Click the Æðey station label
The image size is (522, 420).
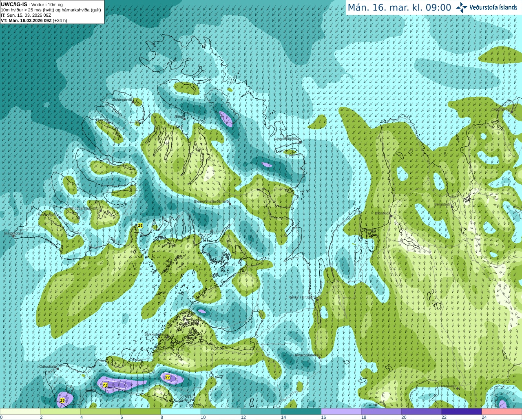coord(179,117)
